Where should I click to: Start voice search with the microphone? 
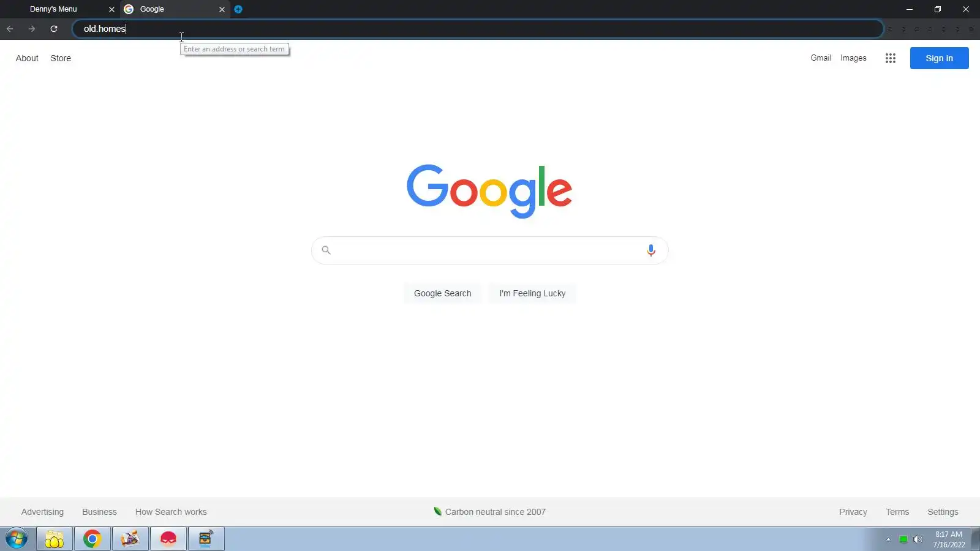[651, 250]
